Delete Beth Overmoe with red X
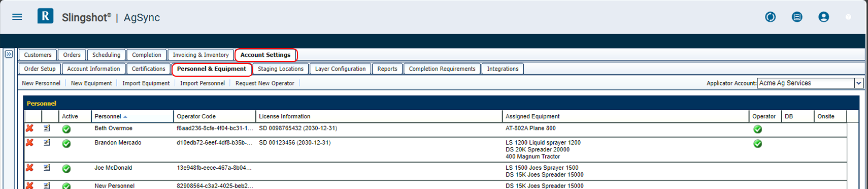The width and height of the screenshot is (868, 189). click(x=30, y=129)
